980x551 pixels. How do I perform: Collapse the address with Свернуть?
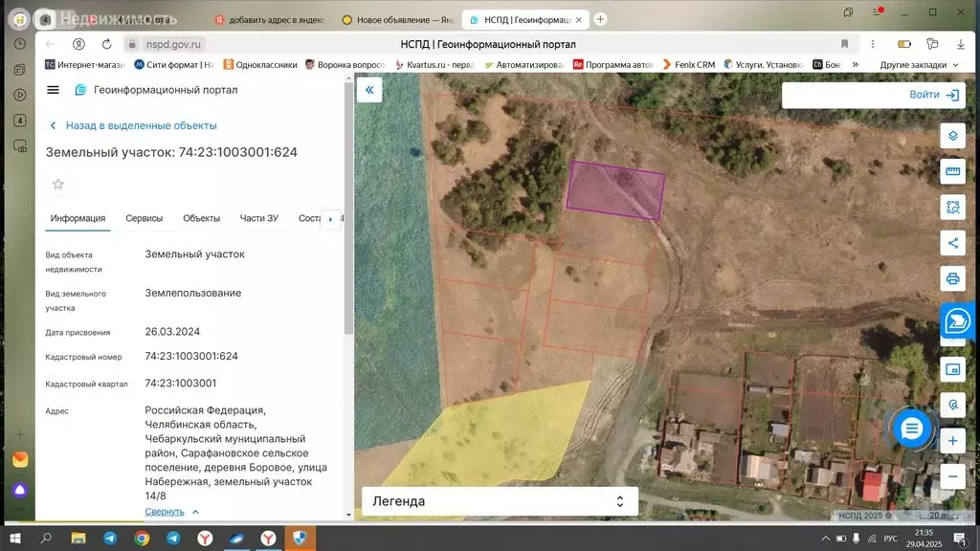click(171, 512)
